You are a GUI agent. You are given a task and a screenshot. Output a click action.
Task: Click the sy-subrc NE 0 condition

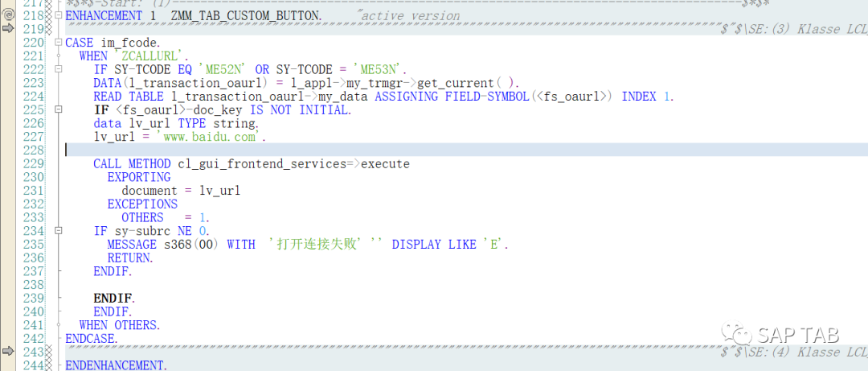tap(160, 231)
